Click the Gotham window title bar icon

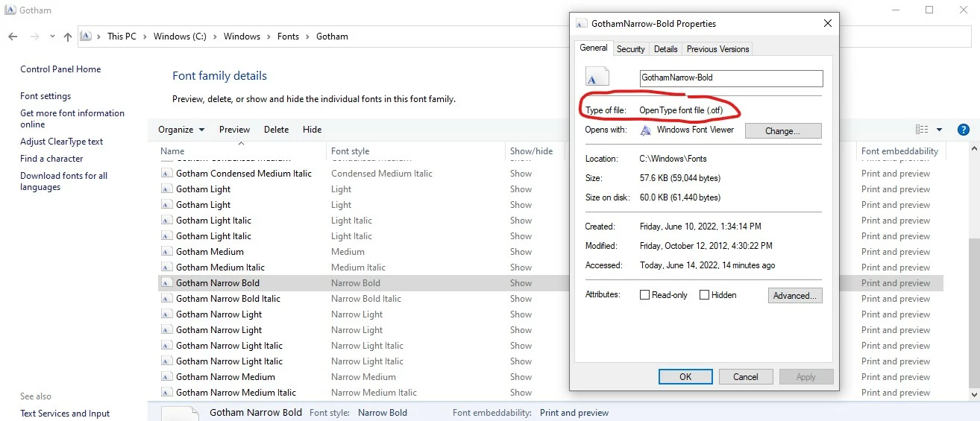coord(10,10)
